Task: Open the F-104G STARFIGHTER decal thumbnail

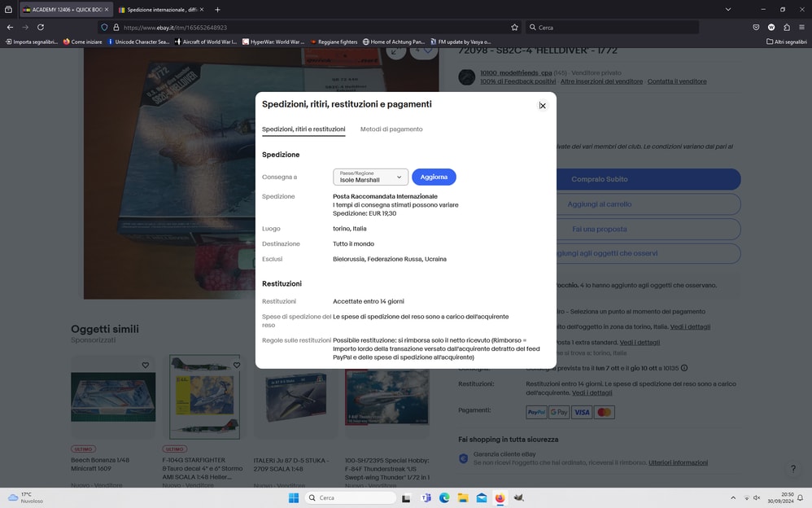Action: 204,396
